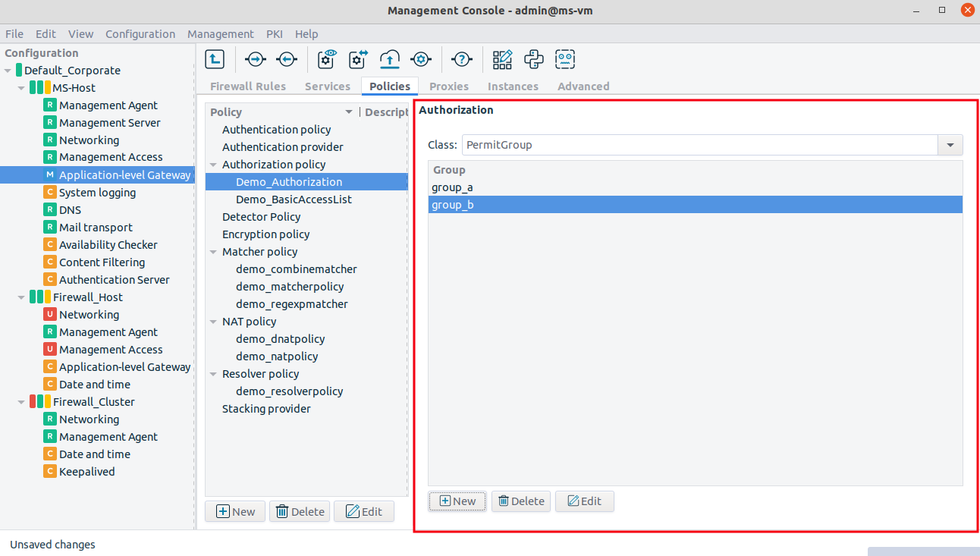Collapse the Firewall_Cluster tree node
980x556 pixels.
tap(21, 402)
